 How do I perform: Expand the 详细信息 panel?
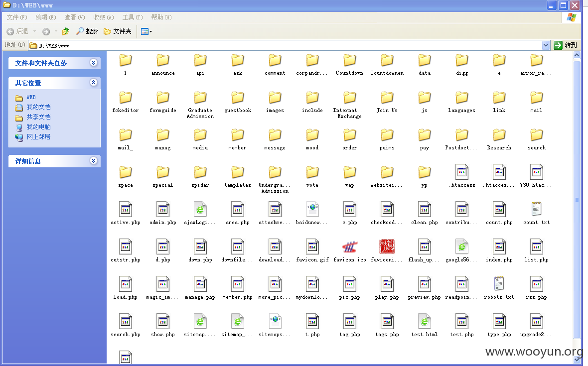click(x=93, y=161)
